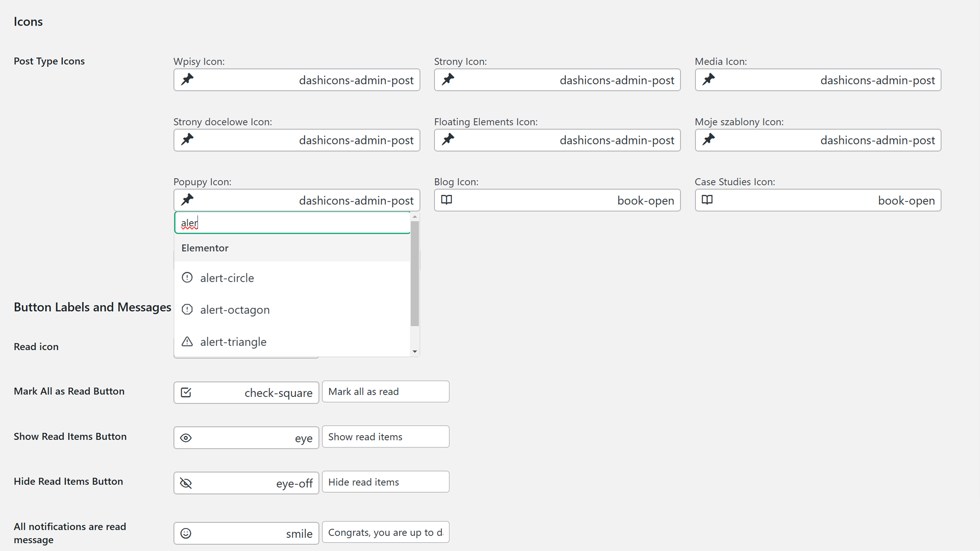Open the check-square icon dropdown

pyautogui.click(x=246, y=393)
